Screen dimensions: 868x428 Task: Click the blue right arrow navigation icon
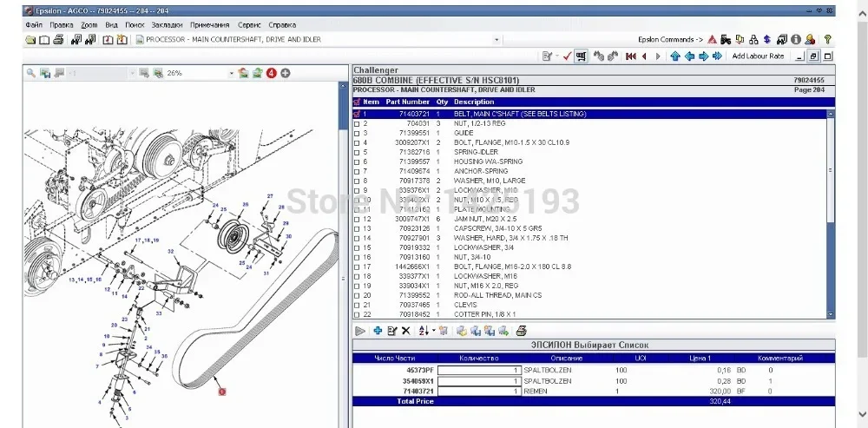click(x=704, y=56)
